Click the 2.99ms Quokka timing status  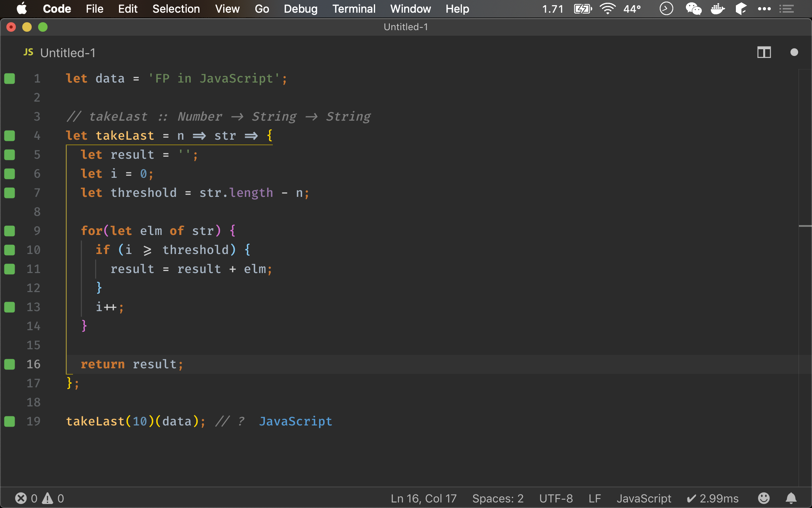(712, 498)
